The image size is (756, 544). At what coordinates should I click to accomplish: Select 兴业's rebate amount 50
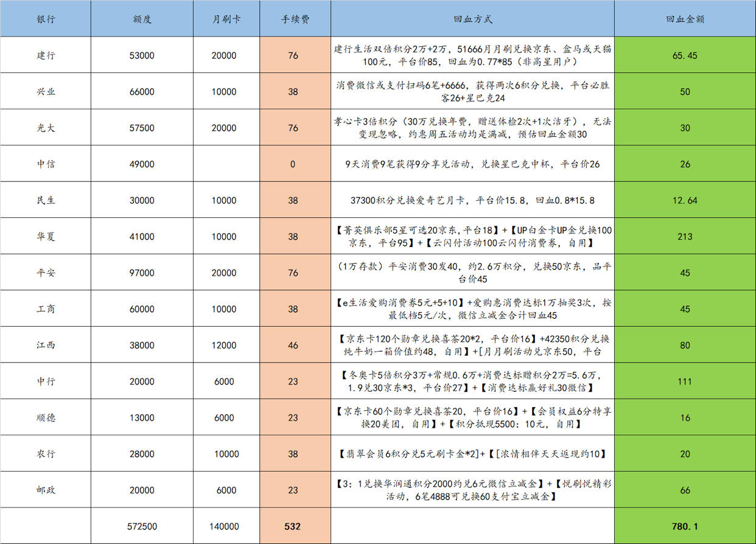685,91
